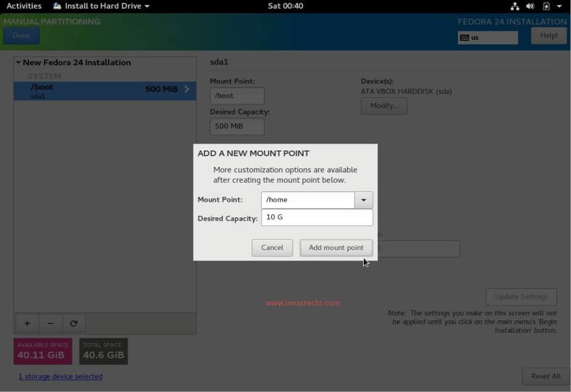571x392 pixels.
Task: Click the Add mount point button
Action: (336, 248)
